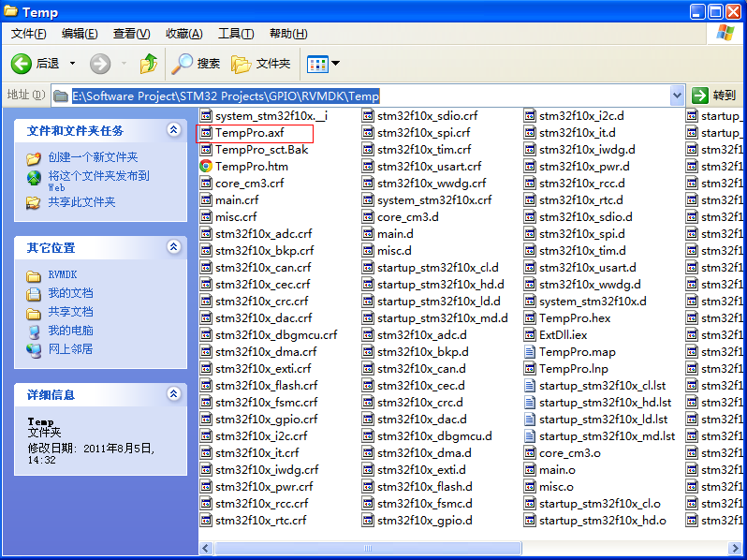Select the TempPro.hex file

click(x=574, y=317)
